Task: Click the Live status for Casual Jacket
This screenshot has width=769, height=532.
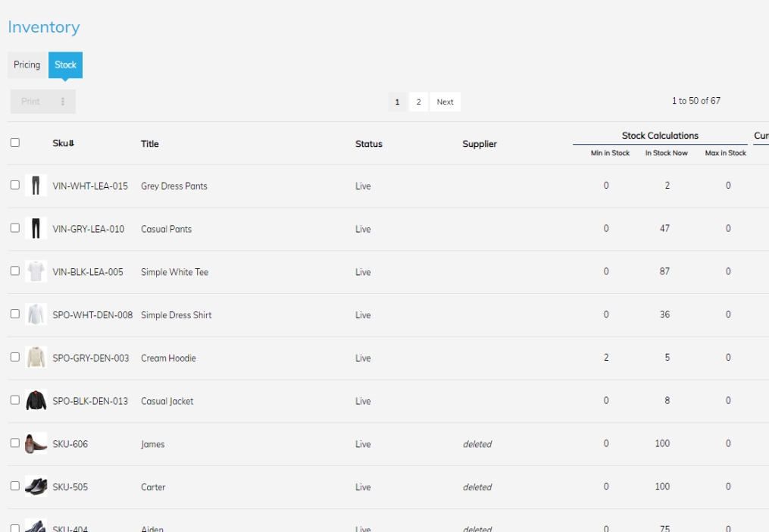Action: pyautogui.click(x=363, y=401)
